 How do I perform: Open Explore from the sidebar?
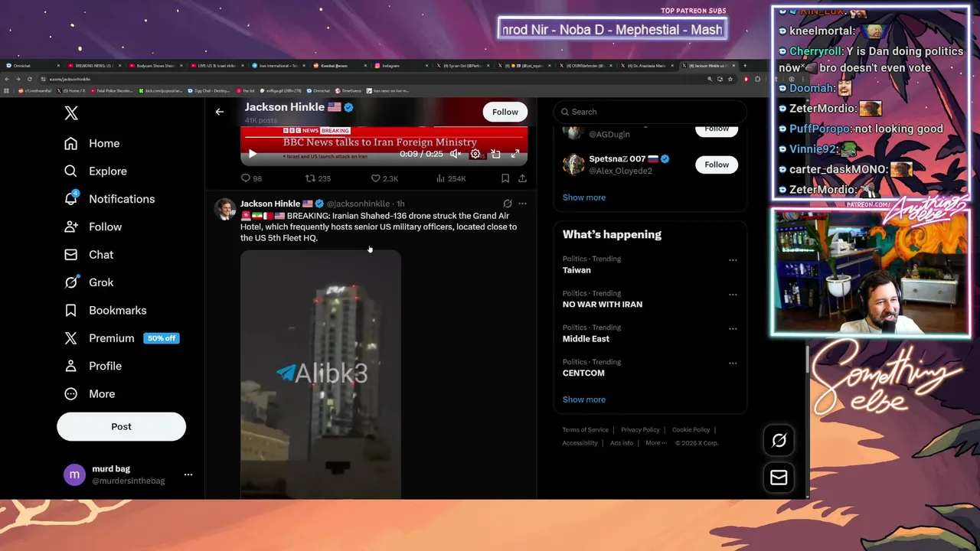(96, 171)
